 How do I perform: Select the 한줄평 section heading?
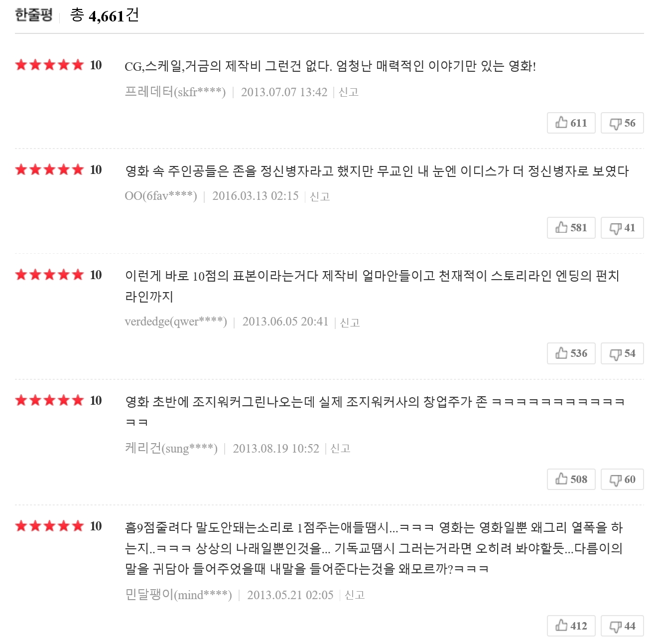pyautogui.click(x=34, y=15)
